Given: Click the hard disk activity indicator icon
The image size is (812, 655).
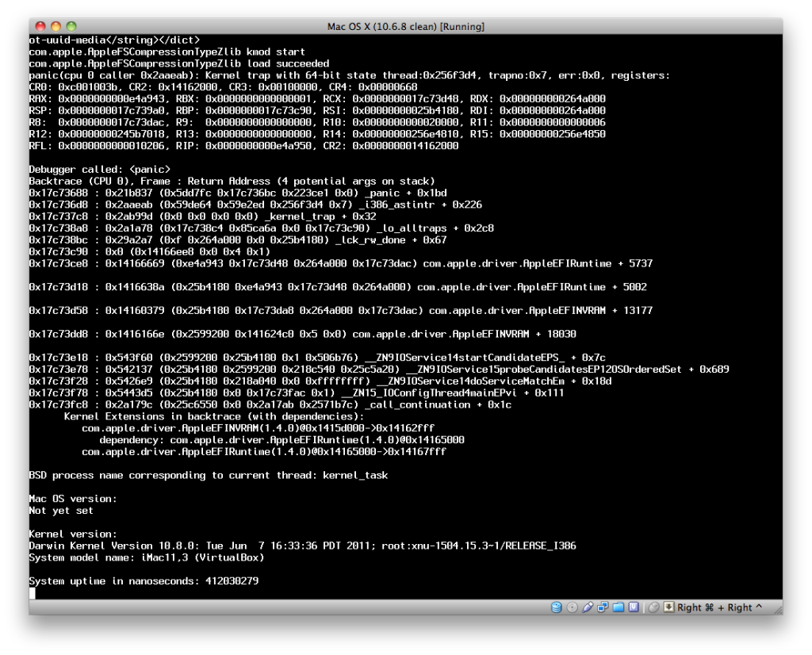Looking at the screenshot, I should (557, 607).
